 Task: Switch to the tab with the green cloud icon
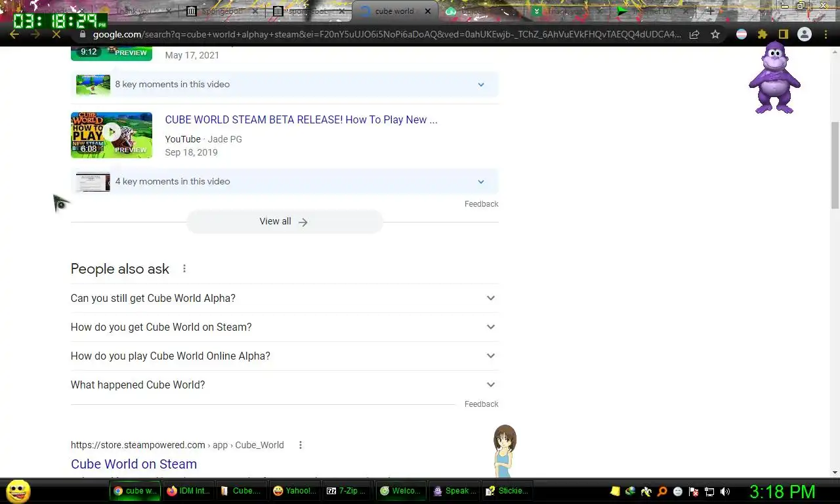click(x=480, y=11)
